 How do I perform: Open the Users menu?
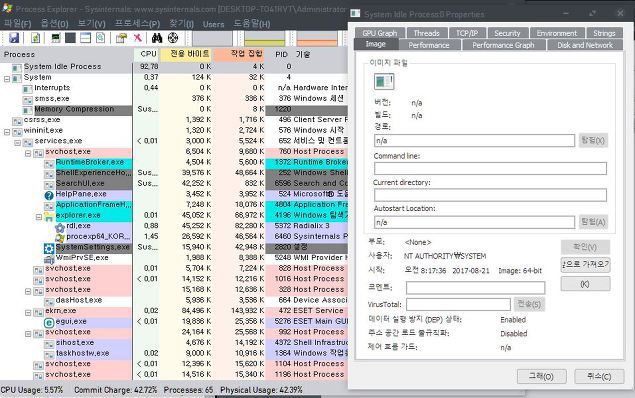[x=213, y=24]
